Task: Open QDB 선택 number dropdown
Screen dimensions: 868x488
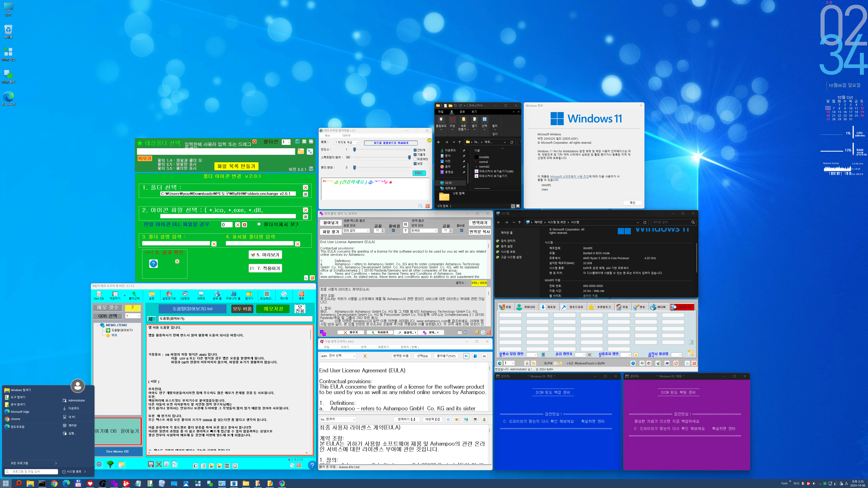Action: tap(133, 316)
